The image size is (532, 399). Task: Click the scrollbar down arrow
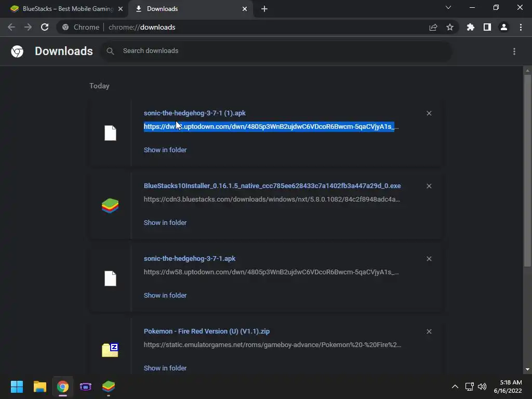(x=527, y=369)
